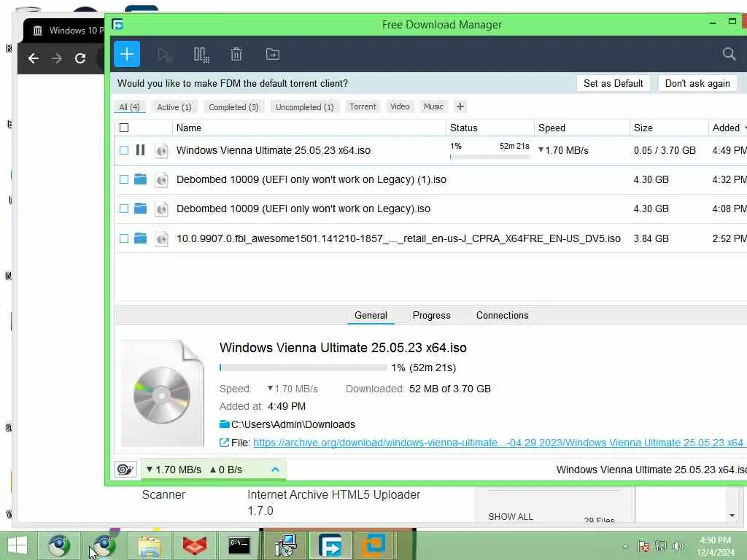Check the Windows Vienna Ultimate row checkbox
This screenshot has width=747, height=560.
pos(124,150)
